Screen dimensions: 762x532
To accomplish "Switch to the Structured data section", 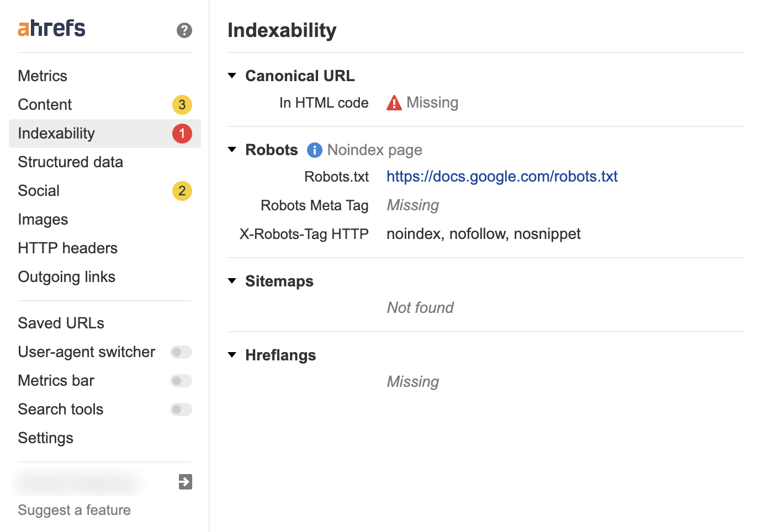I will [x=70, y=162].
